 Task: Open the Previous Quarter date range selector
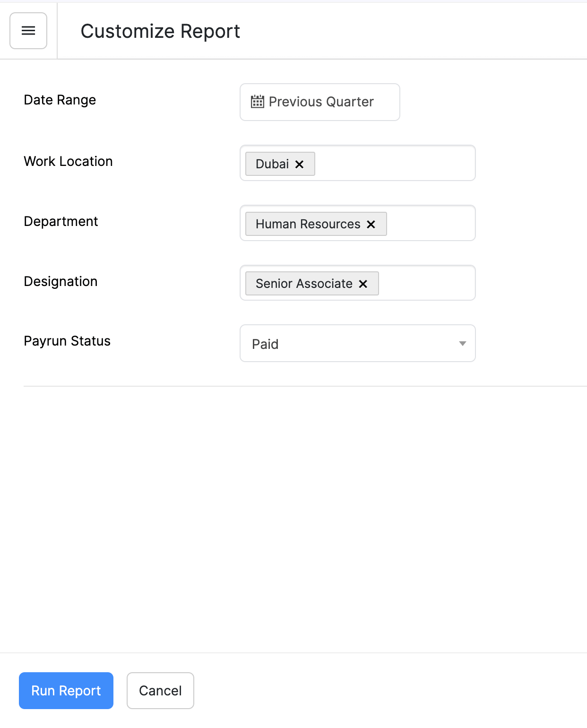coord(320,102)
